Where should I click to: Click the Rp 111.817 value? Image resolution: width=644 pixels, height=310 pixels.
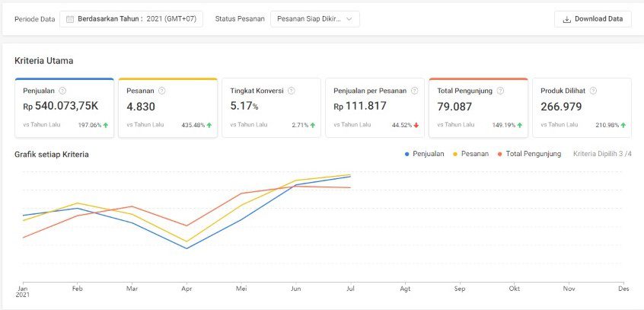click(x=360, y=106)
